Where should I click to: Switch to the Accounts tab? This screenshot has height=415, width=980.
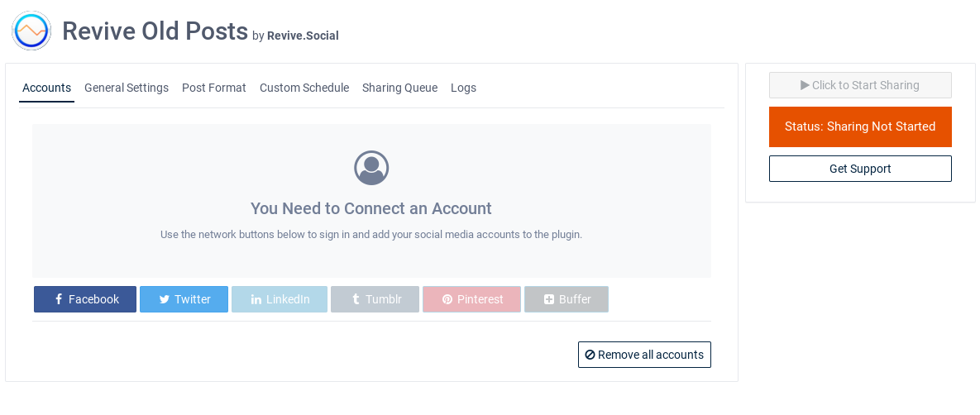(x=46, y=88)
